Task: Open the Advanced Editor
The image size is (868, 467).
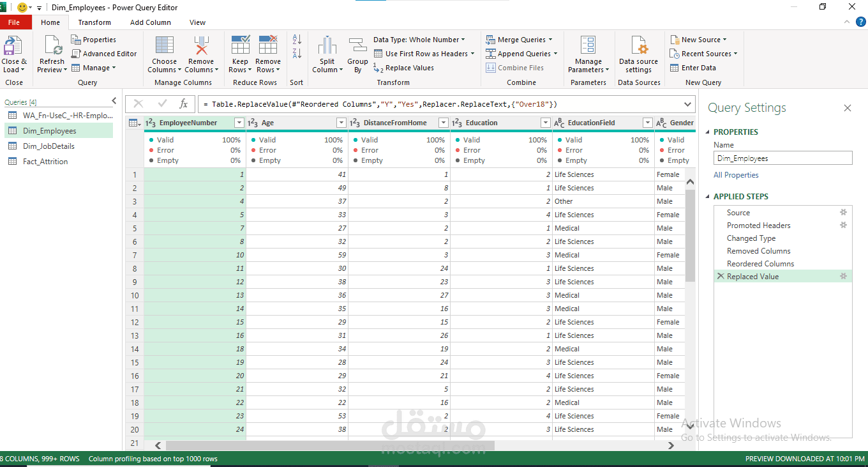Action: (x=104, y=54)
